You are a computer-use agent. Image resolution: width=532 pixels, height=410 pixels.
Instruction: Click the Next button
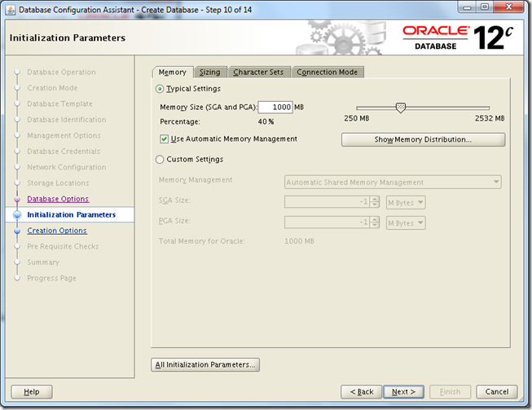point(403,392)
